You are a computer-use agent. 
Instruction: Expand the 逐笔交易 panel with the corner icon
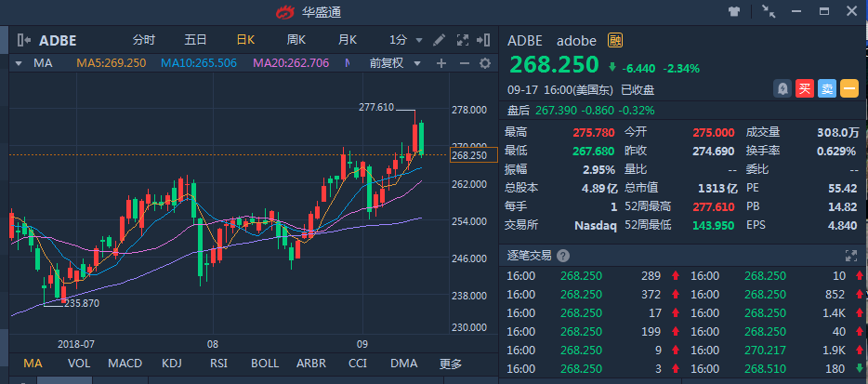click(851, 256)
